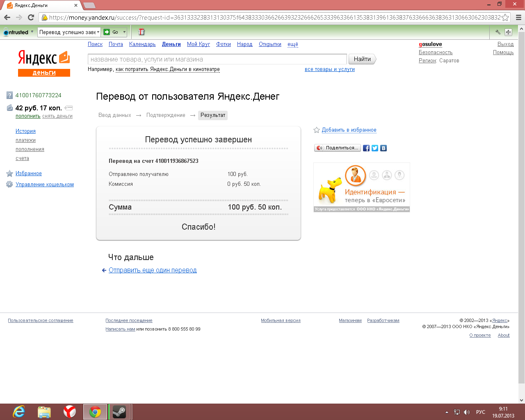Click the Go button in Entrusted toolbar
Image resolution: width=525 pixels, height=420 pixels.
[112, 32]
